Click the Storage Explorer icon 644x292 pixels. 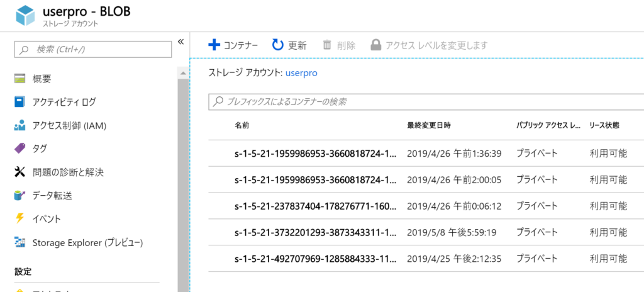[19, 242]
